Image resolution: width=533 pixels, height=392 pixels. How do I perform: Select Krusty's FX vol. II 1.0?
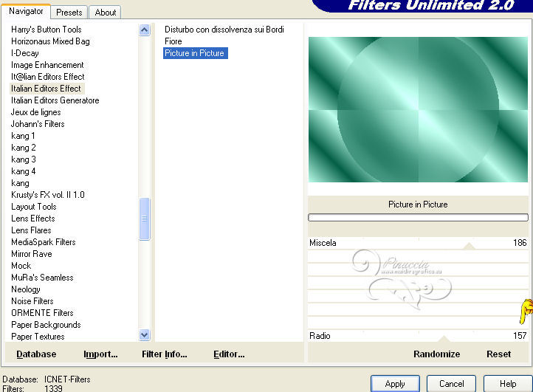coord(47,195)
